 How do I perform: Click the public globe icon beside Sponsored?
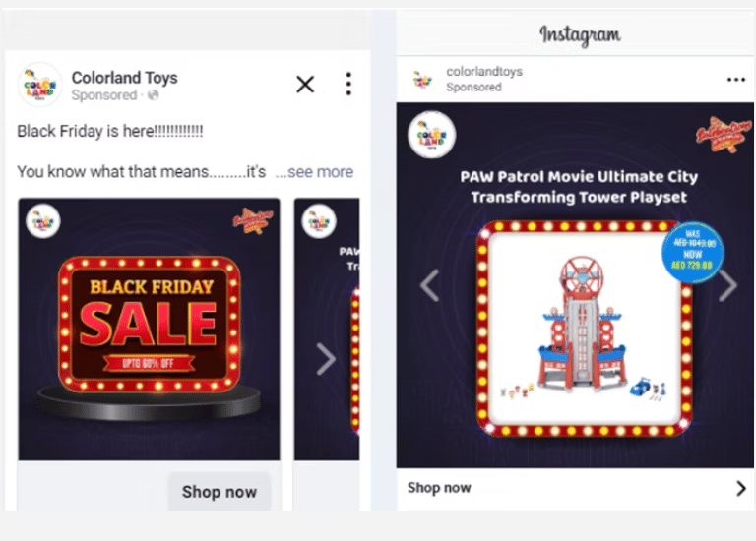[x=154, y=95]
